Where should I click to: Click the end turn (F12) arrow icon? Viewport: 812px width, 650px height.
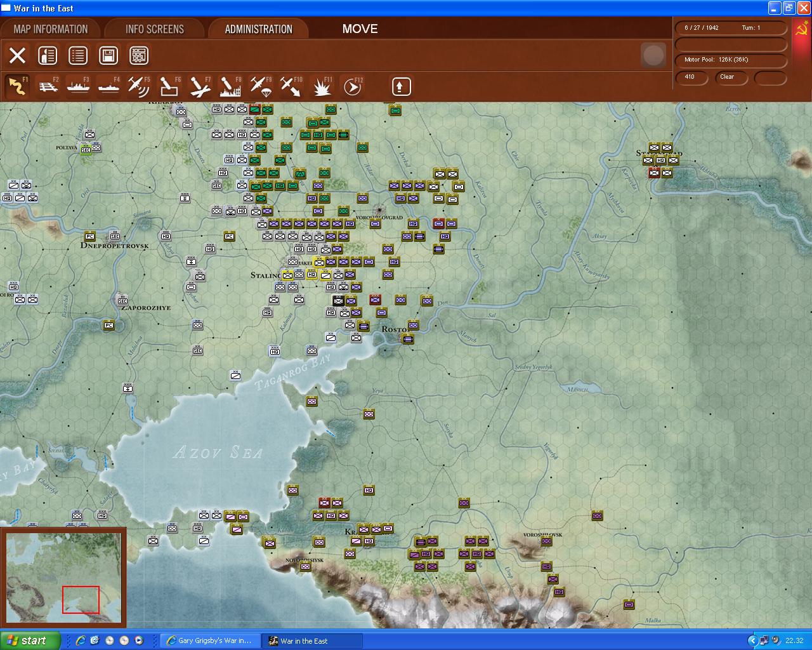352,86
